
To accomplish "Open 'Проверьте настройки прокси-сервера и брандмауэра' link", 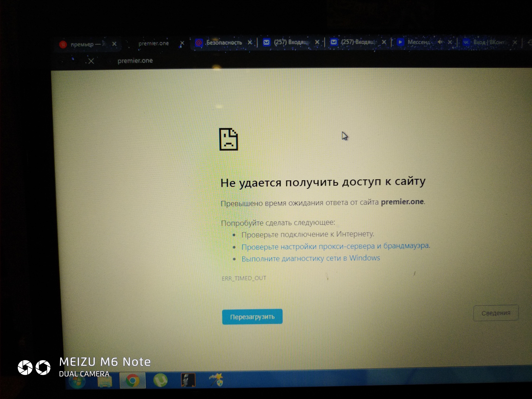I will [336, 246].
